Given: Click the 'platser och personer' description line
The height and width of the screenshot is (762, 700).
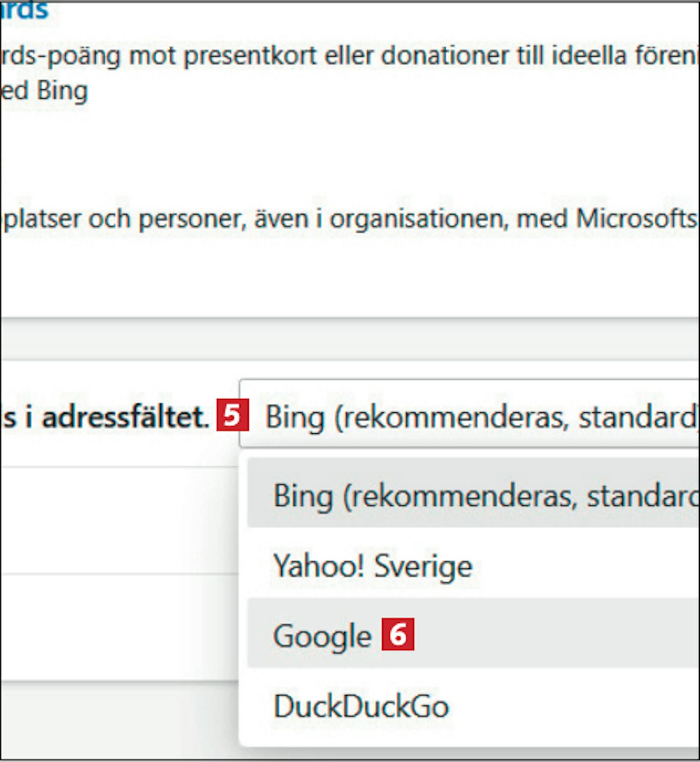Looking at the screenshot, I should pyautogui.click(x=349, y=219).
